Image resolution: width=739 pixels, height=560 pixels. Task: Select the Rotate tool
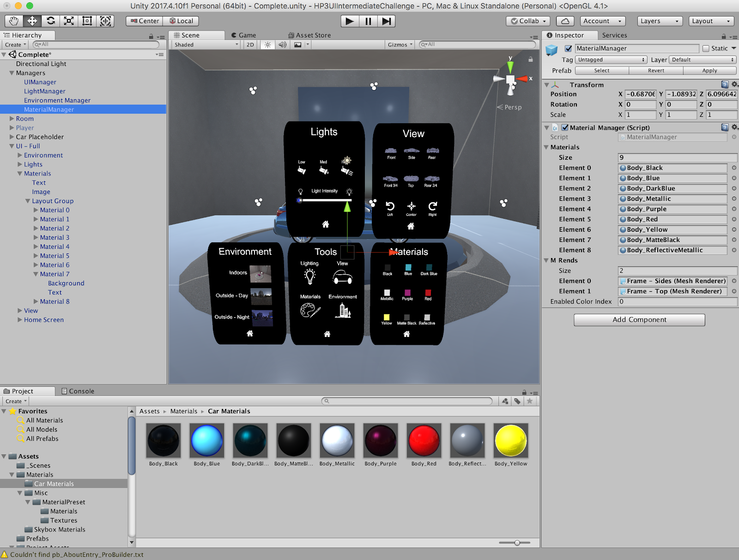coord(51,21)
